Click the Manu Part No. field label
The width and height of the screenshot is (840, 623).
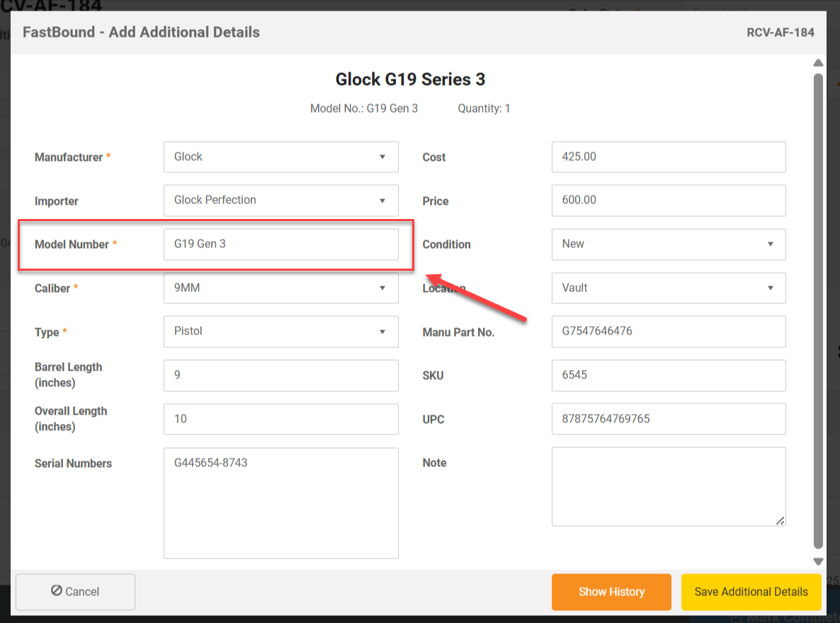[458, 332]
